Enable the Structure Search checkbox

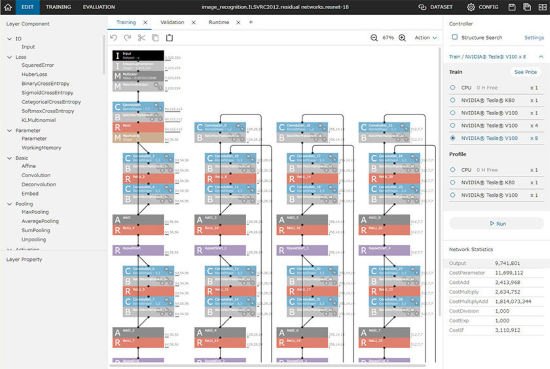point(455,37)
